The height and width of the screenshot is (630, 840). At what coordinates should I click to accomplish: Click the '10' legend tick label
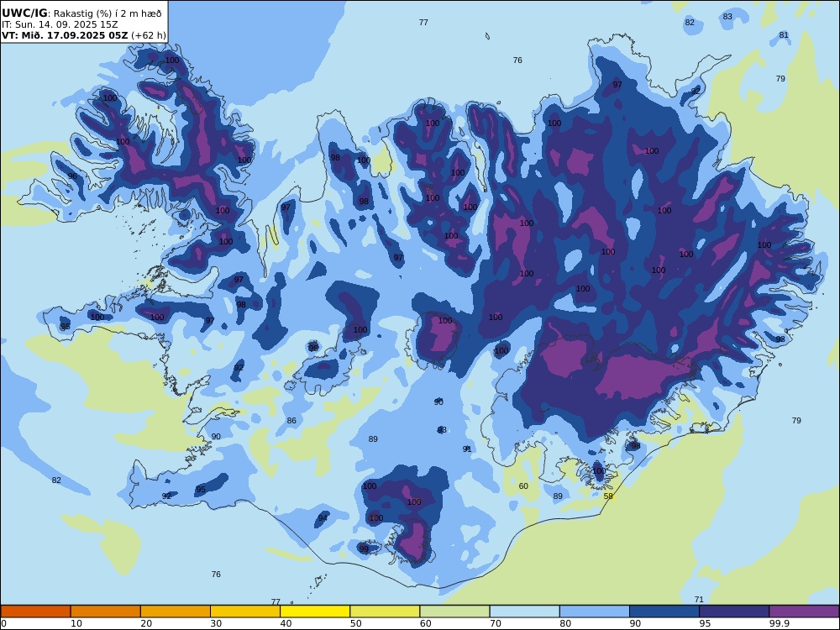pyautogui.click(x=76, y=623)
